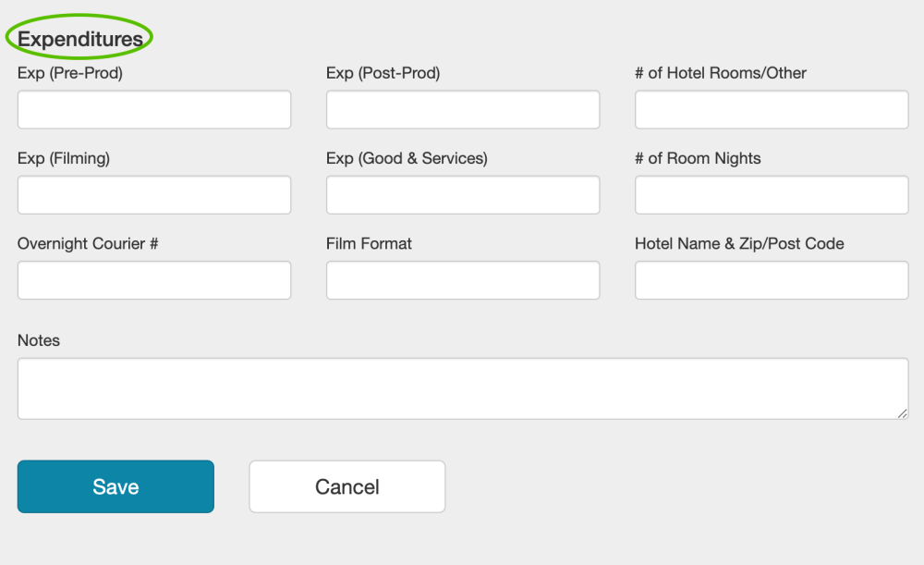Click into the Exp (Filming) field
Image resolution: width=924 pixels, height=565 pixels.
pyautogui.click(x=154, y=195)
